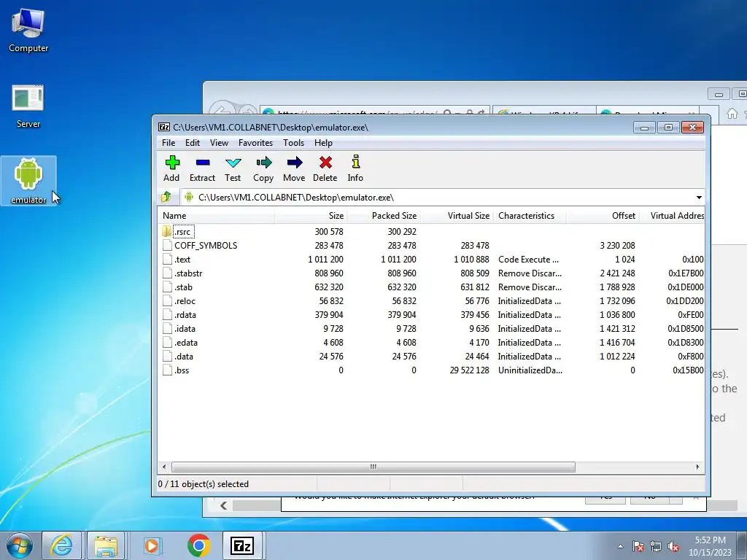Click the 3 230 208 offset value
The image size is (747, 560).
(x=617, y=245)
